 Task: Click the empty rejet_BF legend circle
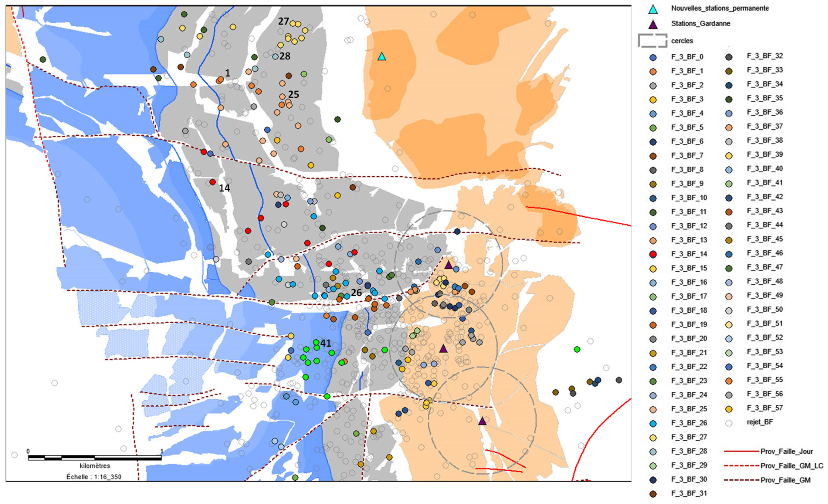point(728,423)
